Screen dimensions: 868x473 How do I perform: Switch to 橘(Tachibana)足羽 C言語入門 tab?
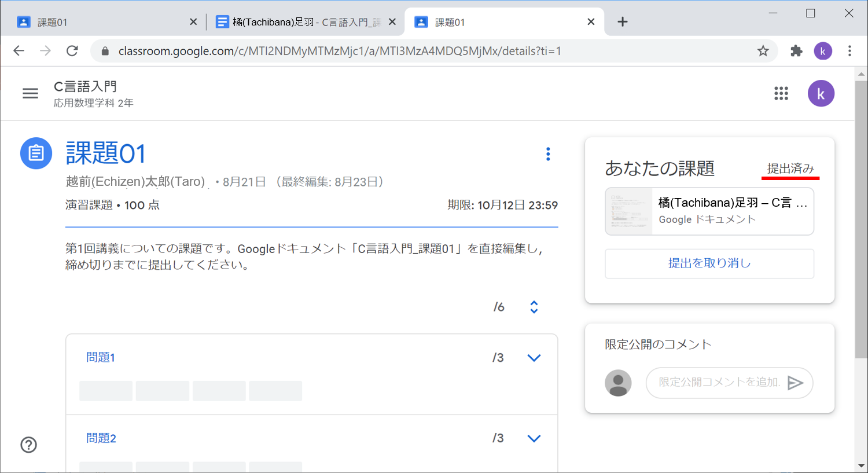pos(305,22)
